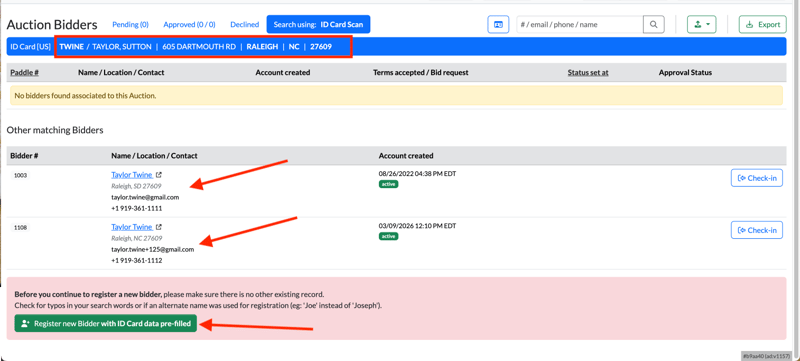Check in bidder 1003
This screenshot has height=361, width=800.
tap(757, 178)
